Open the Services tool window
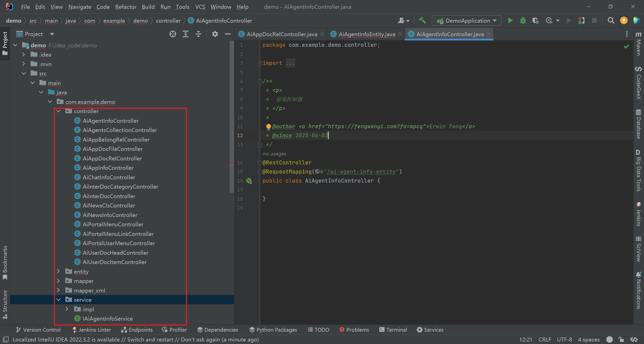The height and width of the screenshot is (344, 644). pos(430,330)
